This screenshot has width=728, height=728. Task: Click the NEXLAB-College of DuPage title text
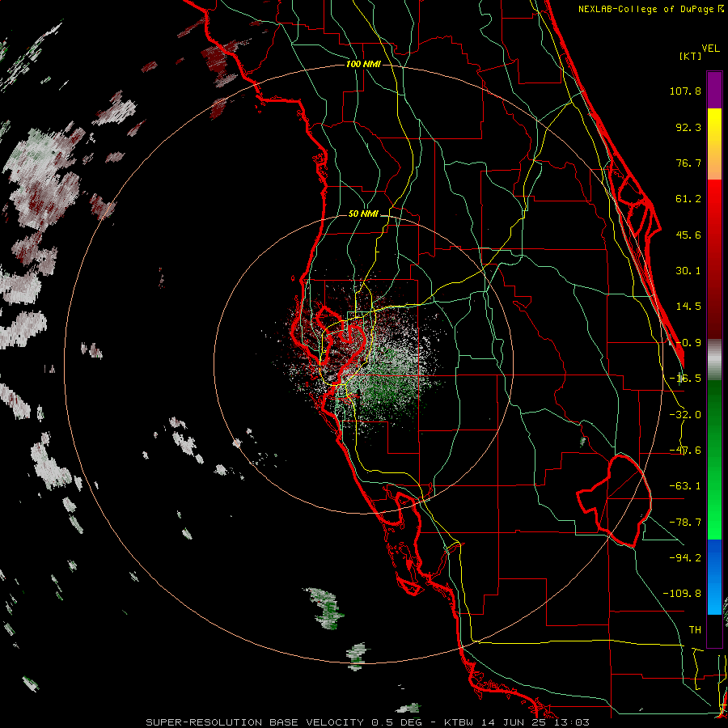point(650,9)
